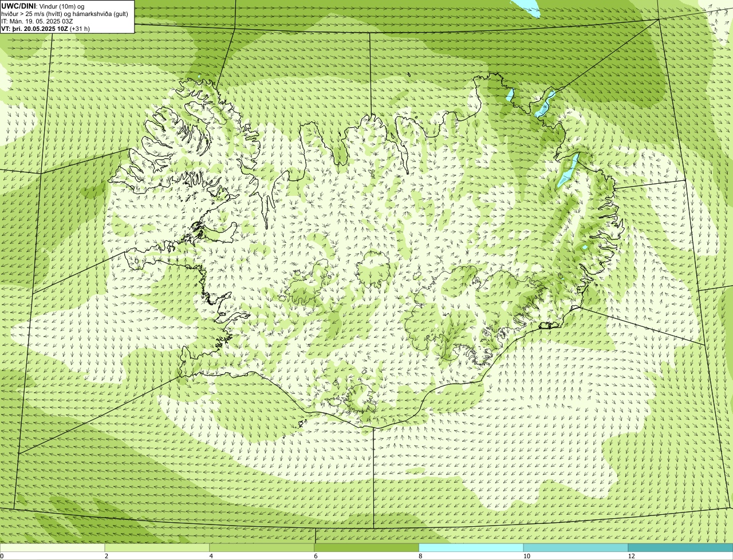The width and height of the screenshot is (733, 560).
Task: Click the 4–6 m/s green colorbar segment
Action: coord(262,548)
